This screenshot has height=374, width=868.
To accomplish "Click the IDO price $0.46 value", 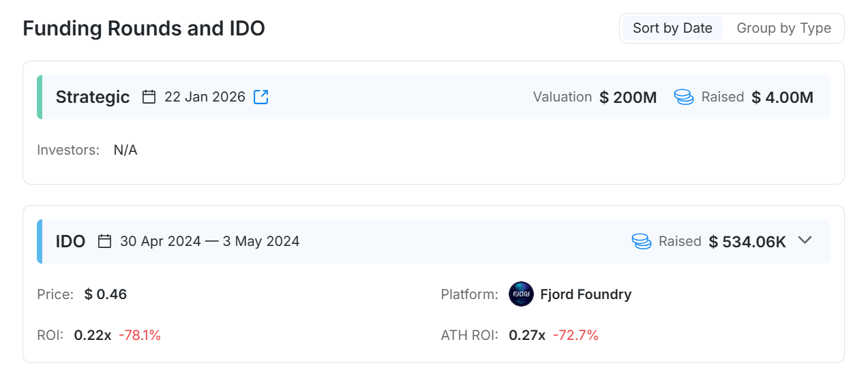I will tap(106, 294).
